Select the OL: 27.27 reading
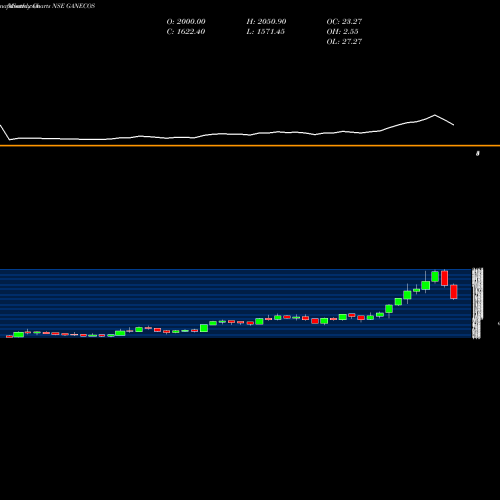The width and height of the screenshot is (500, 500). pyautogui.click(x=344, y=42)
